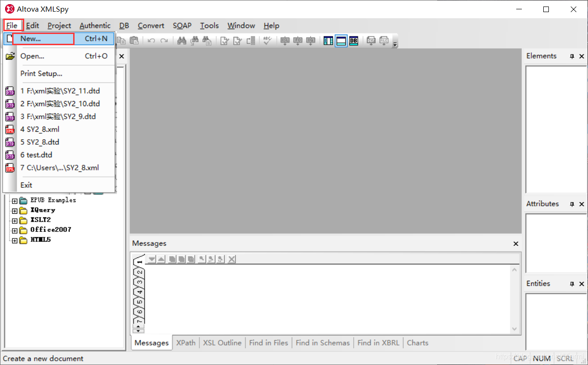This screenshot has height=365, width=588.
Task: Switch to the Find in Files tab
Action: click(268, 343)
